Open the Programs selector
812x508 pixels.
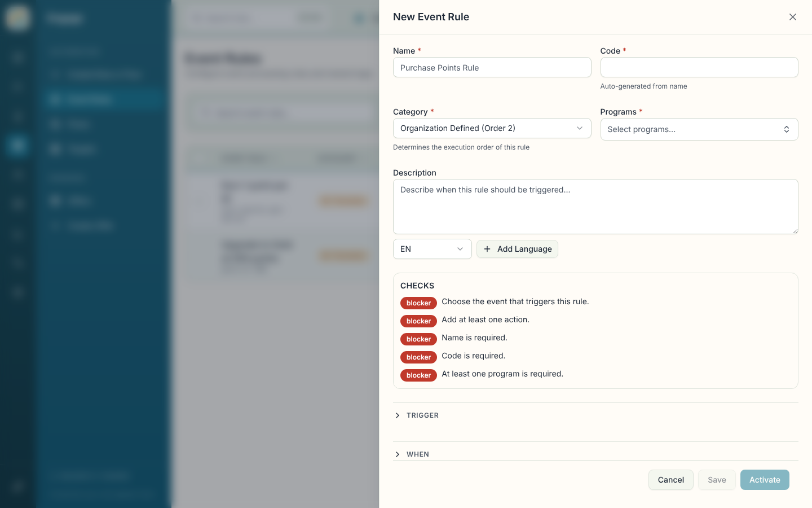(699, 129)
